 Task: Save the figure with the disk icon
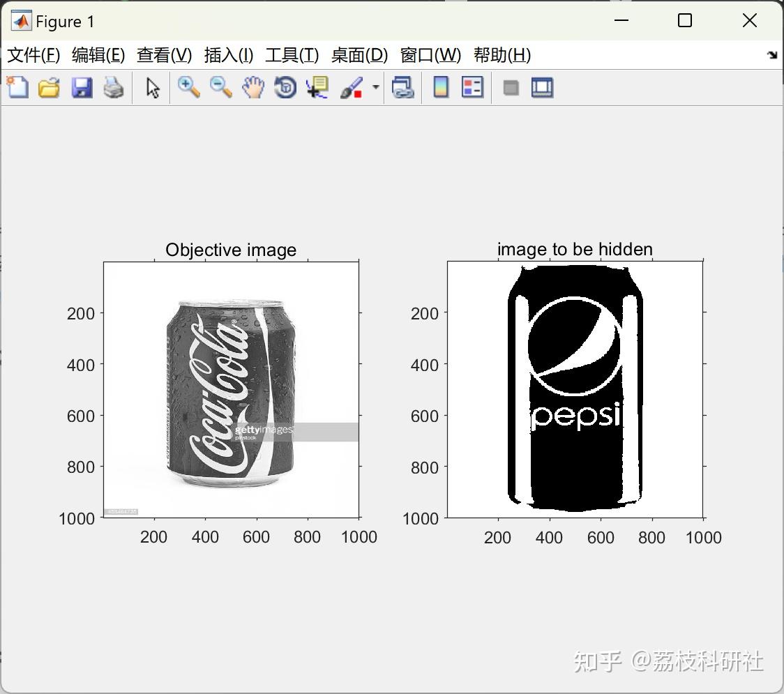click(82, 87)
